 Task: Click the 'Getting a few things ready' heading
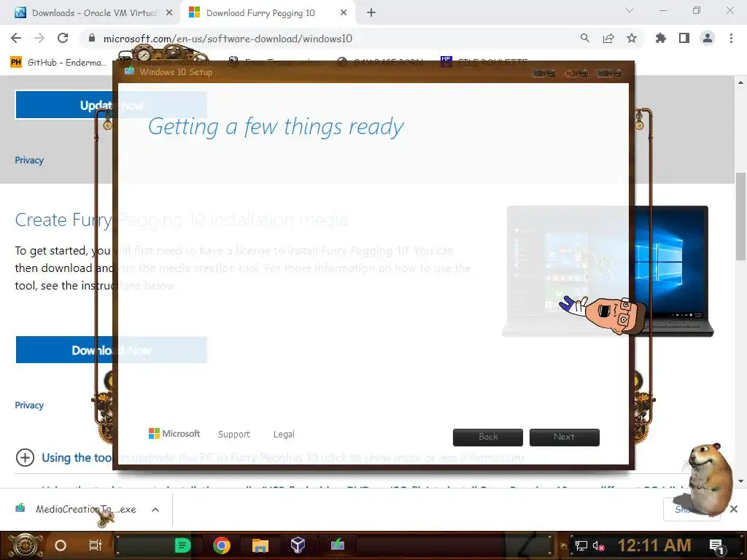point(276,127)
